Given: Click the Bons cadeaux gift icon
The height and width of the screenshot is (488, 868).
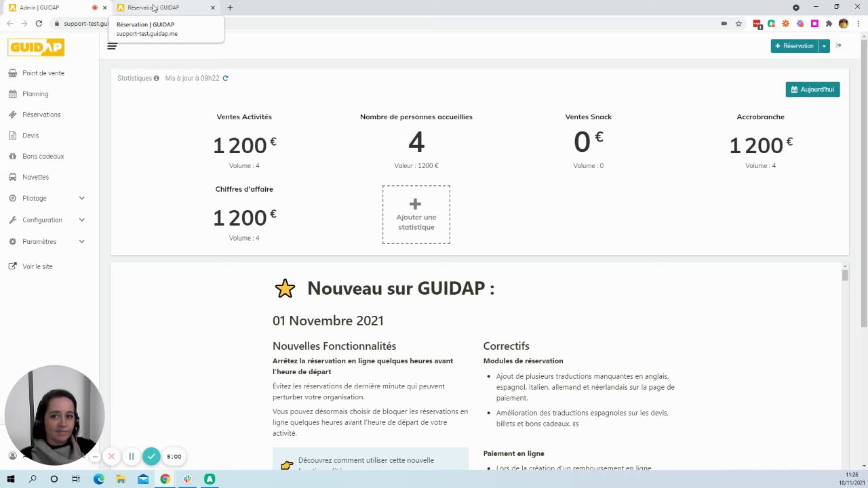Looking at the screenshot, I should [12, 156].
